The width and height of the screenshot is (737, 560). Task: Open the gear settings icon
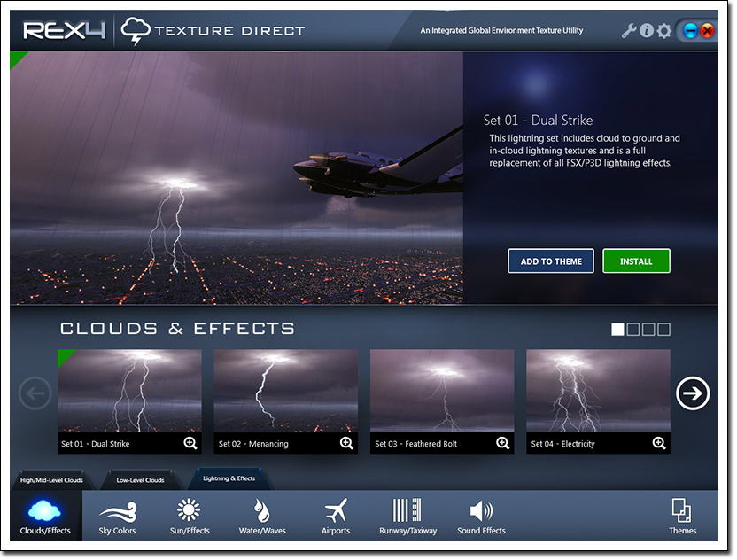tap(664, 32)
